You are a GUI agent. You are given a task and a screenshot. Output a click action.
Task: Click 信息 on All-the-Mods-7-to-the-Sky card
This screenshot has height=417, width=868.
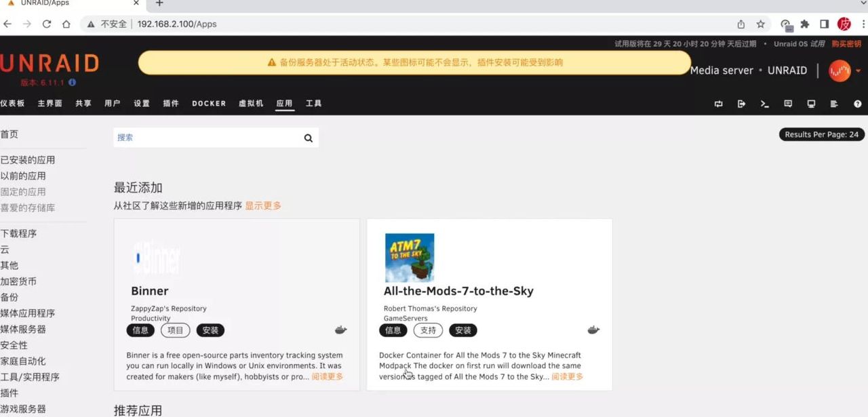click(393, 330)
